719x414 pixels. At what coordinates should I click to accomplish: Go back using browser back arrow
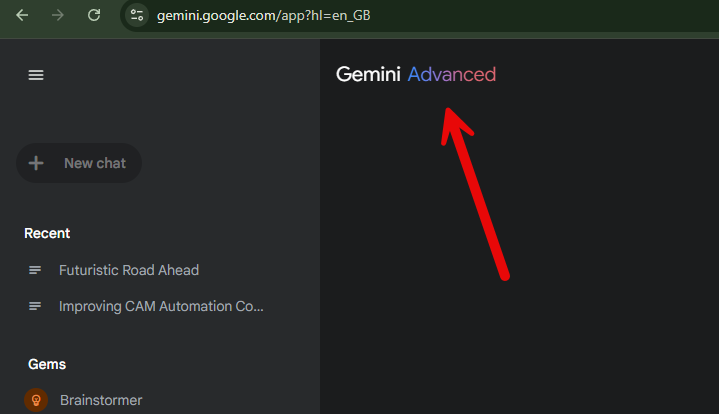click(22, 16)
